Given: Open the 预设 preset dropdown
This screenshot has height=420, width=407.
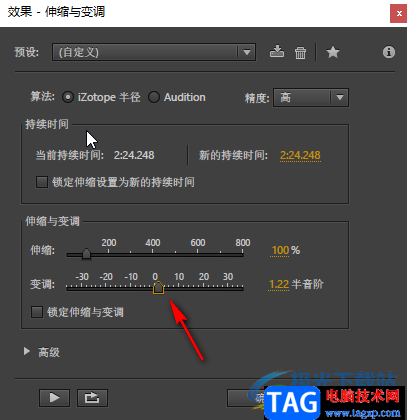Looking at the screenshot, I should tap(154, 52).
